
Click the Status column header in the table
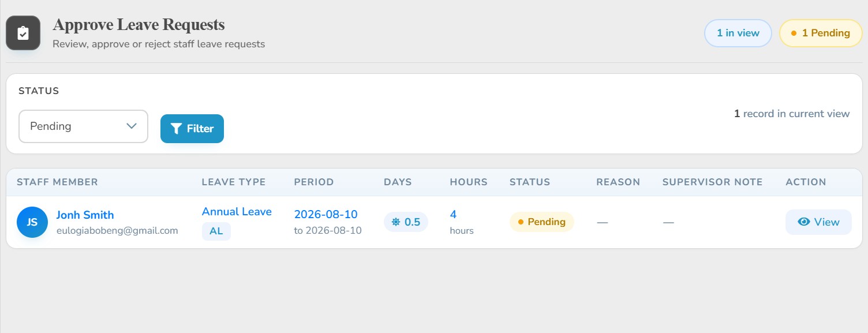[x=530, y=182]
